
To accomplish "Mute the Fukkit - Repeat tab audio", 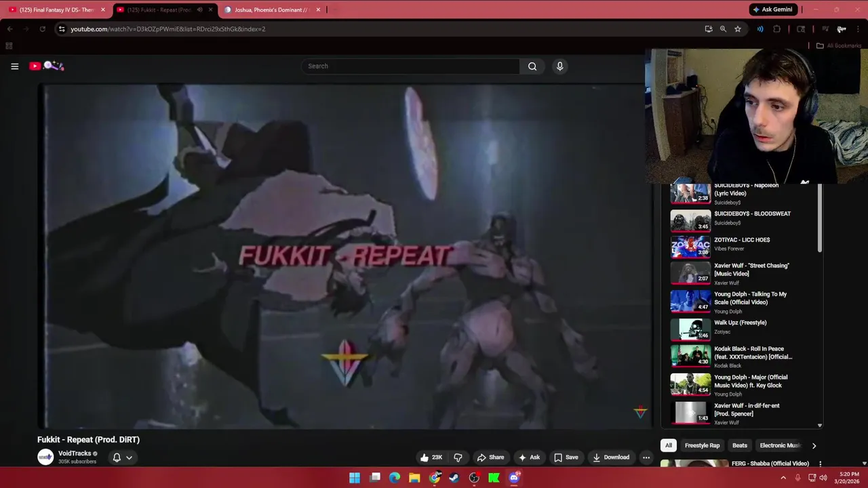I will (x=199, y=9).
